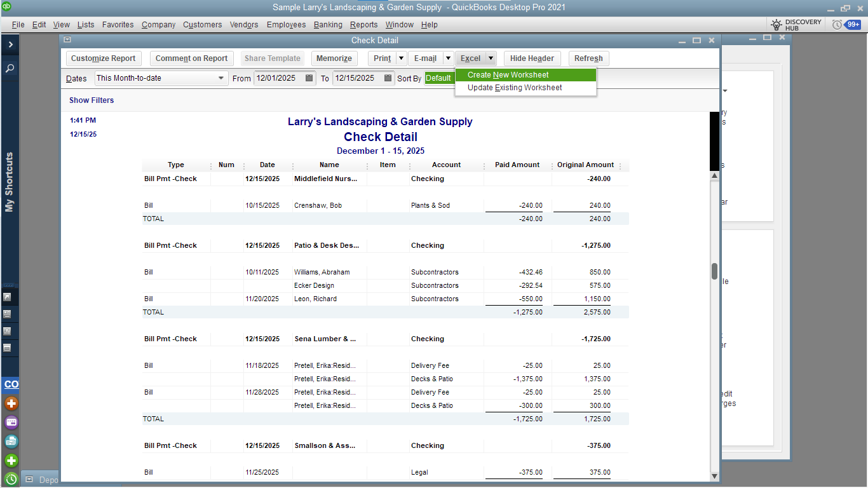868x488 pixels.
Task: Open the Help menu
Action: 430,25
